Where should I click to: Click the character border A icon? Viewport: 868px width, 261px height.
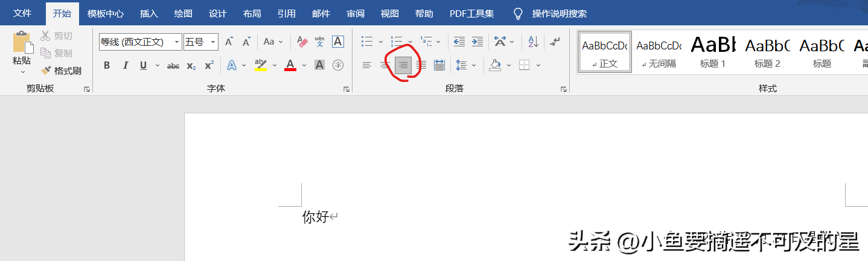click(338, 42)
